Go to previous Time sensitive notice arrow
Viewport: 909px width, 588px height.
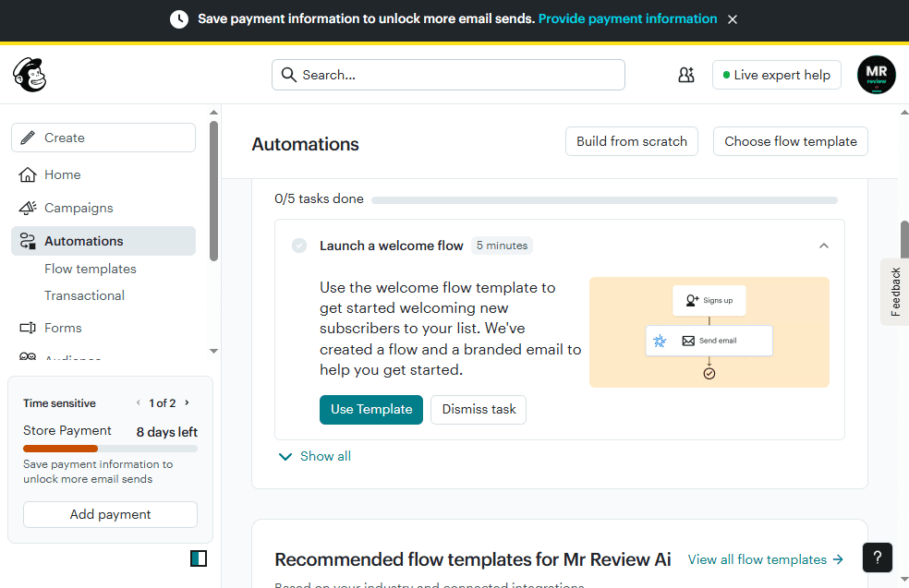(138, 402)
